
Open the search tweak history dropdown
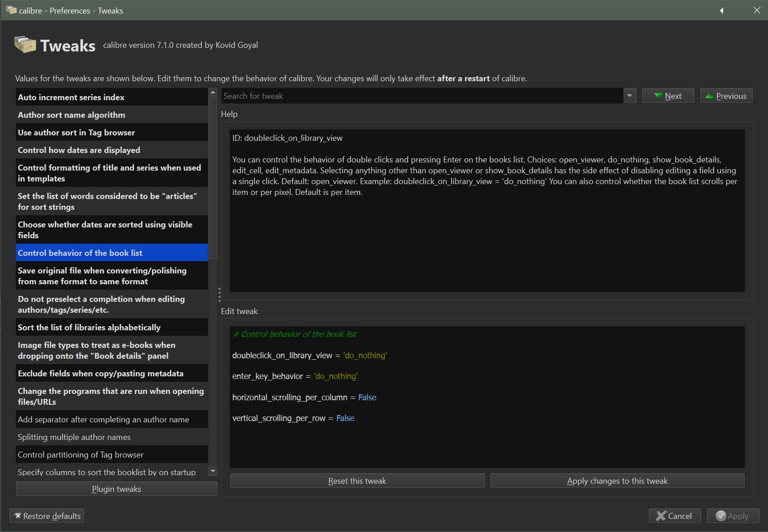629,96
